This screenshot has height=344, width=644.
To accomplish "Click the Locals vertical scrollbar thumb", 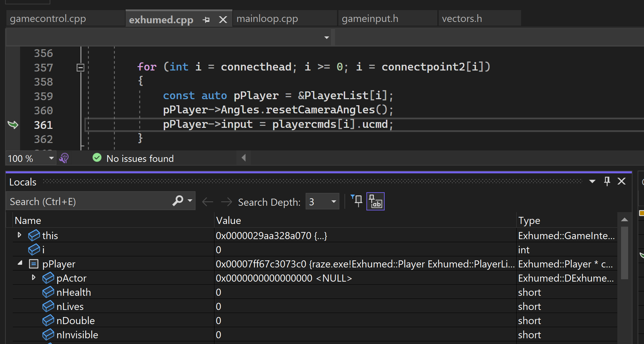I will coord(624,253).
